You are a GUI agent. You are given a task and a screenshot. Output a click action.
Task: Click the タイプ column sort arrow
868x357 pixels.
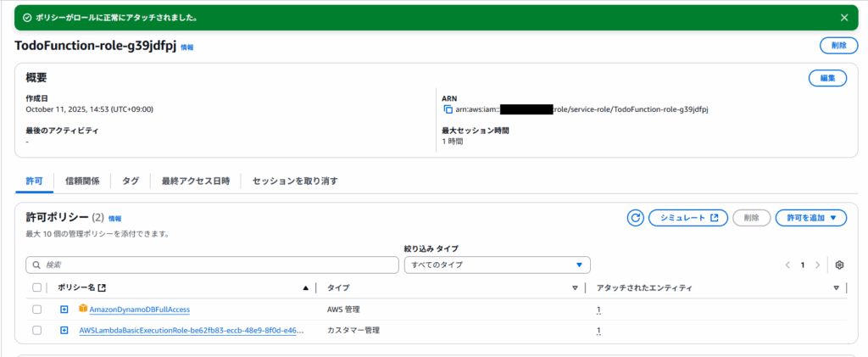(575, 288)
